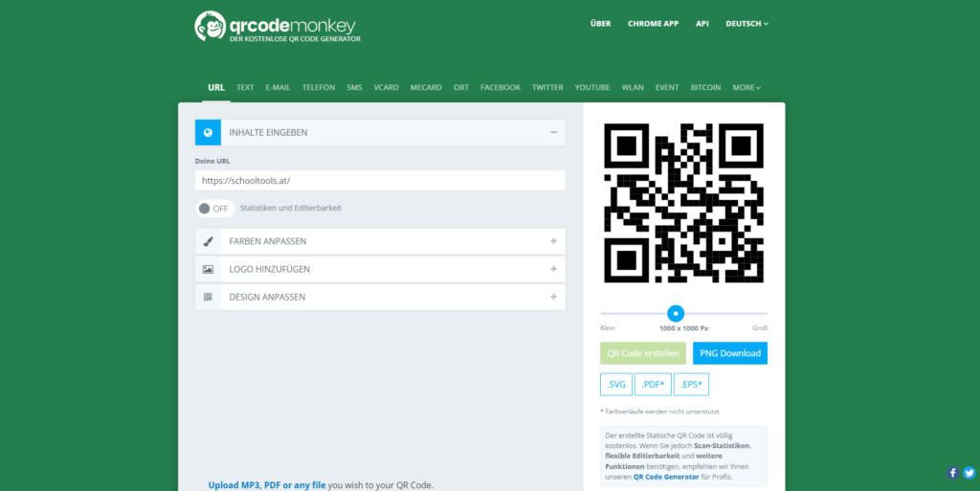Click the generated QR code preview

[683, 203]
